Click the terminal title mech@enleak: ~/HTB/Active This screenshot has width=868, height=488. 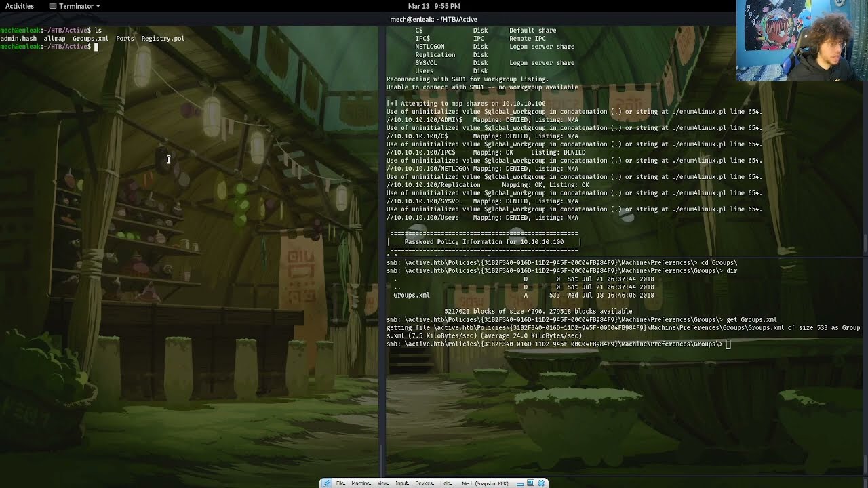(x=433, y=20)
